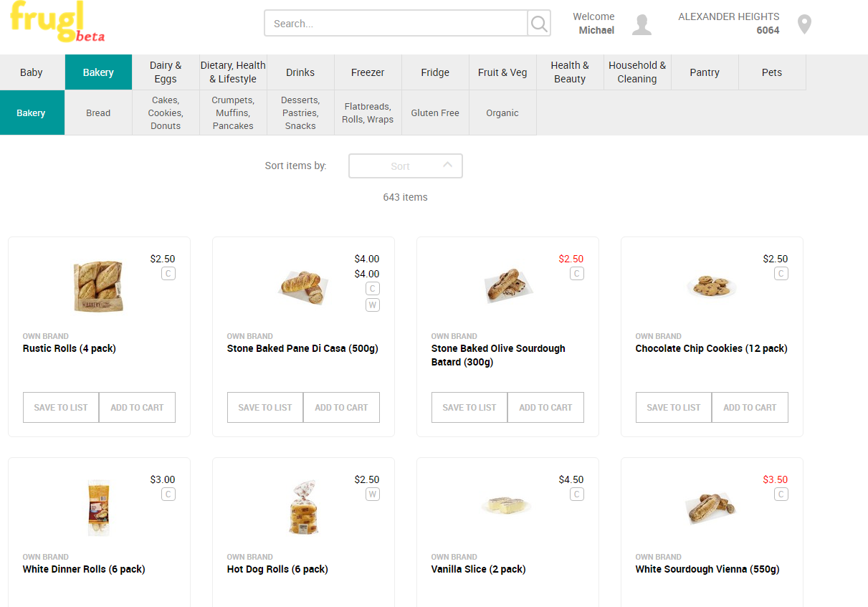Click the C badge on Chocolate Chip Cookies

781,274
